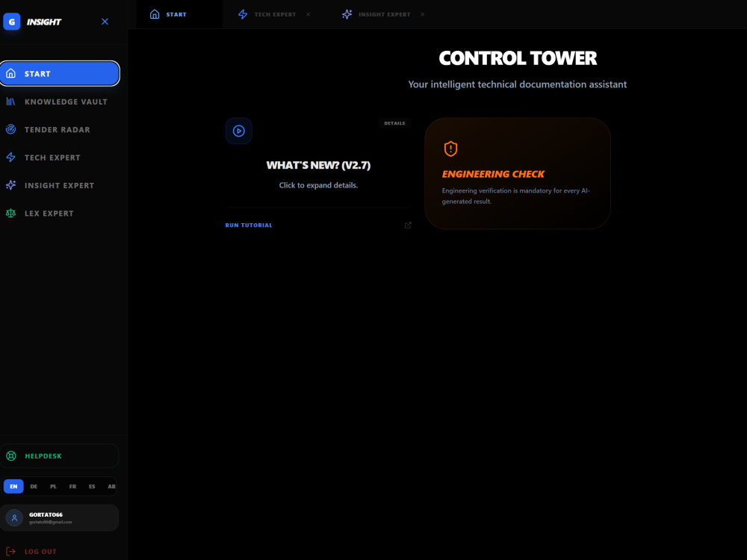The width and height of the screenshot is (747, 560).
Task: Click the log out arrow icon
Action: 10,552
